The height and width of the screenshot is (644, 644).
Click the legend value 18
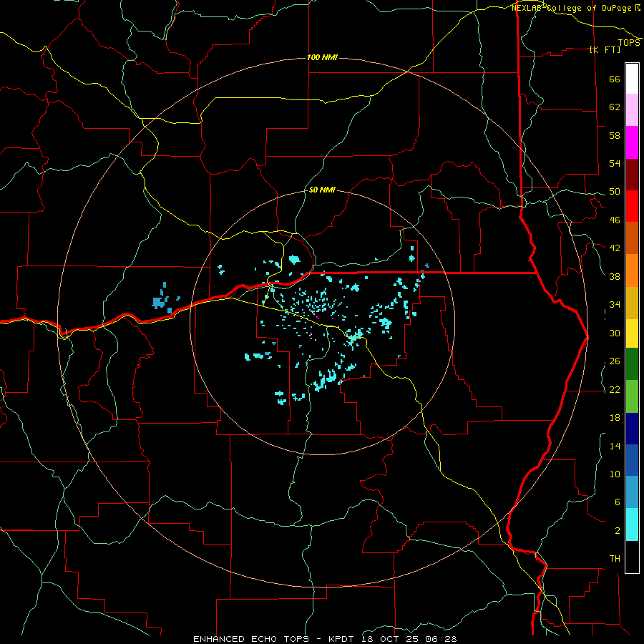(615, 418)
